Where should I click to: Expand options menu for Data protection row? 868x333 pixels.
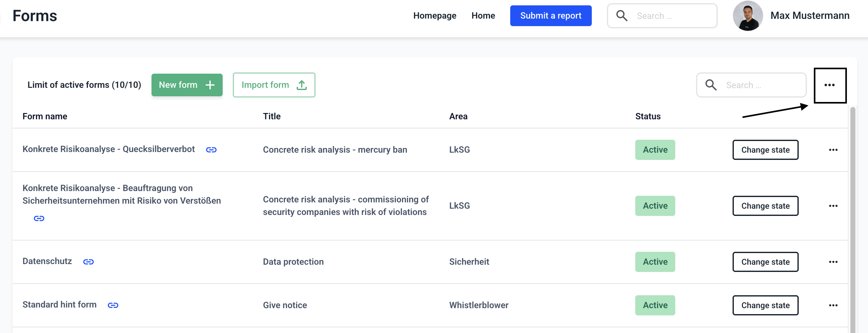tap(833, 262)
